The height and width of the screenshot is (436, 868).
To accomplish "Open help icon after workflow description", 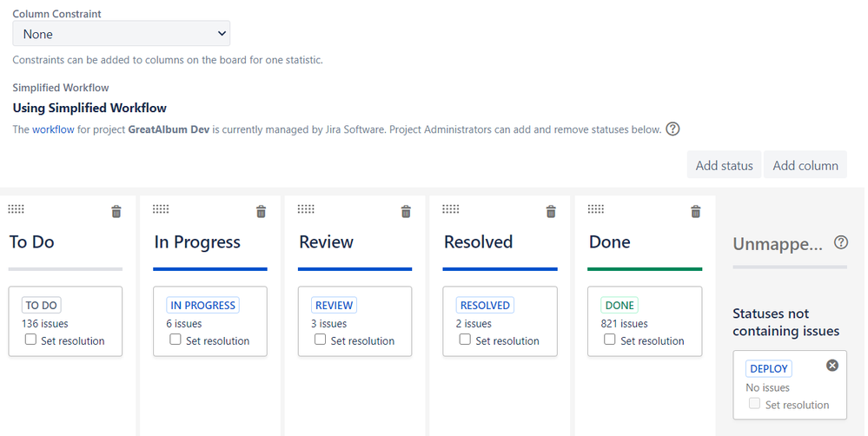I will tap(673, 129).
